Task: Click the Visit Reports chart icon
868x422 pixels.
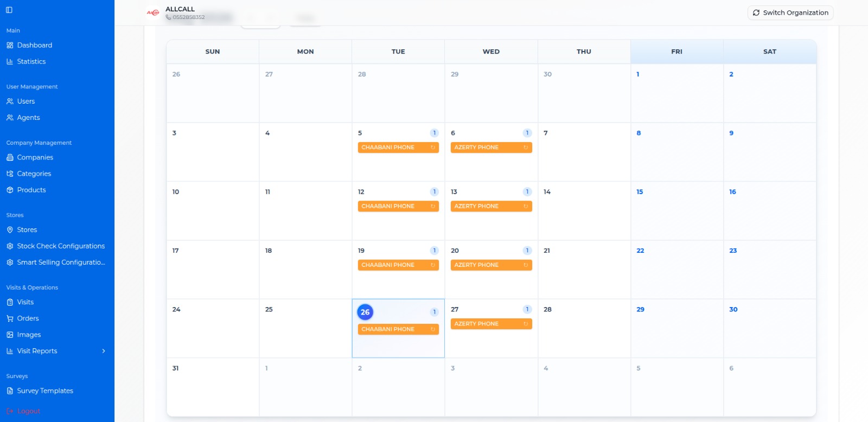Action: click(10, 351)
